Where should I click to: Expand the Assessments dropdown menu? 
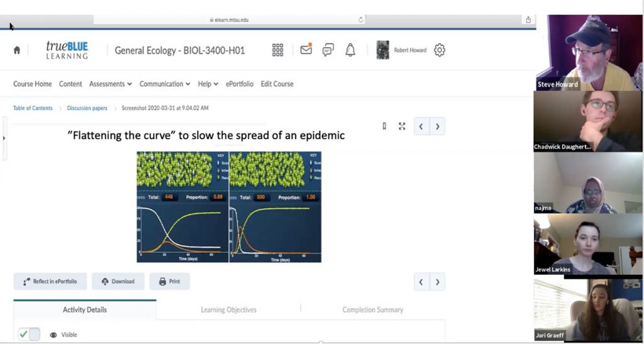pyautogui.click(x=110, y=84)
